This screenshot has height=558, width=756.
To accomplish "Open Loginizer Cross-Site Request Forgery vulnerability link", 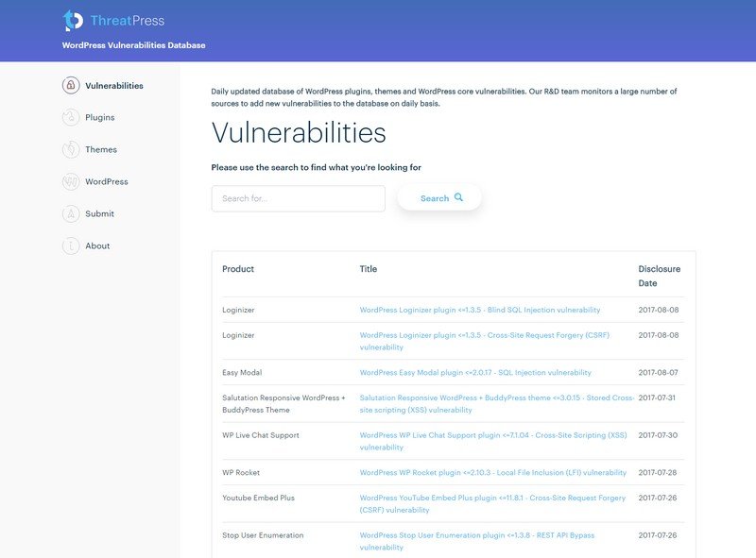I will (485, 341).
